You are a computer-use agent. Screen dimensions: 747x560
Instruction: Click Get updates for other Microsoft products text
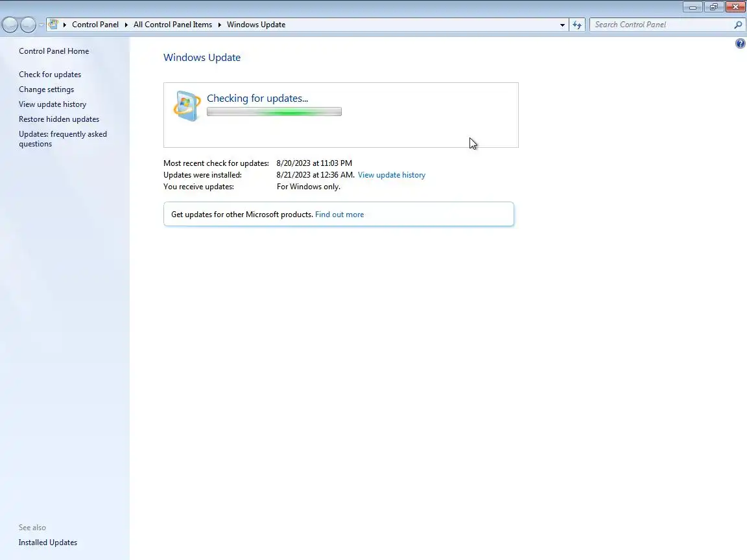(x=242, y=215)
